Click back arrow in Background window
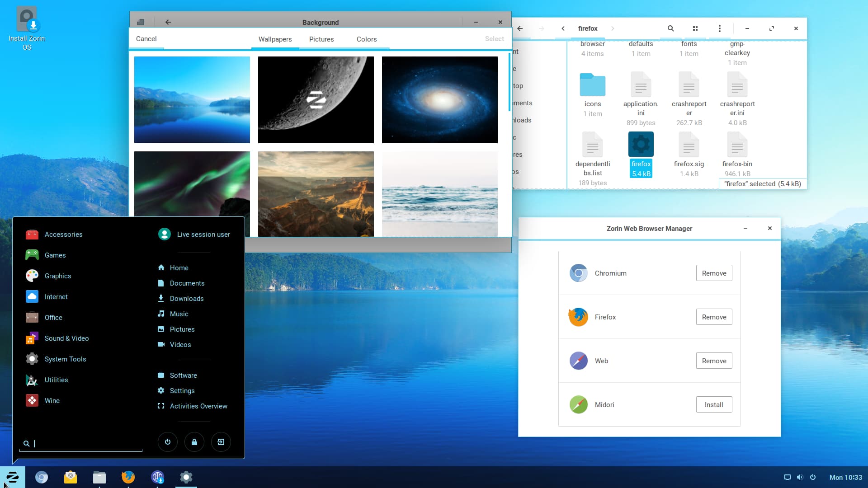The width and height of the screenshot is (868, 488). [x=168, y=22]
